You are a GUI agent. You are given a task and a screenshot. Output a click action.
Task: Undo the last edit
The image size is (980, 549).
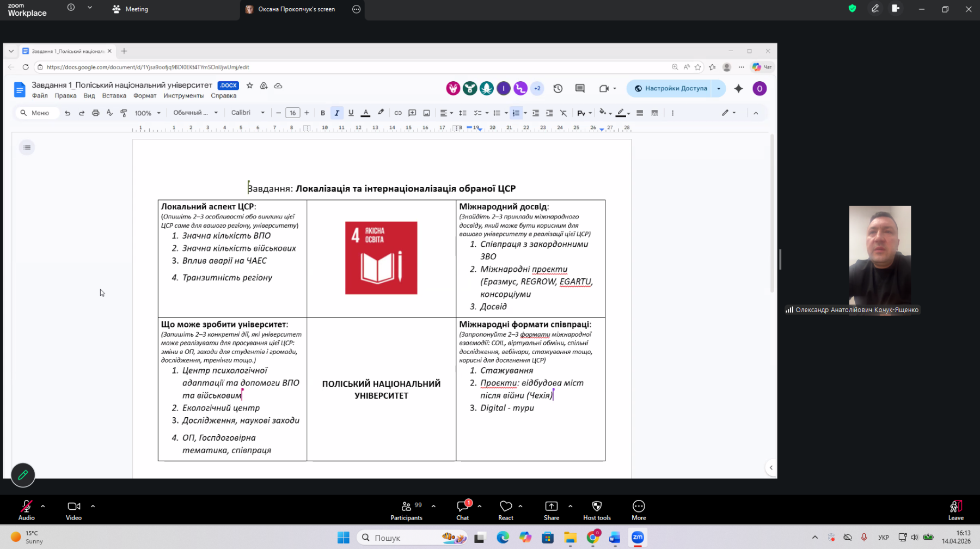(68, 113)
